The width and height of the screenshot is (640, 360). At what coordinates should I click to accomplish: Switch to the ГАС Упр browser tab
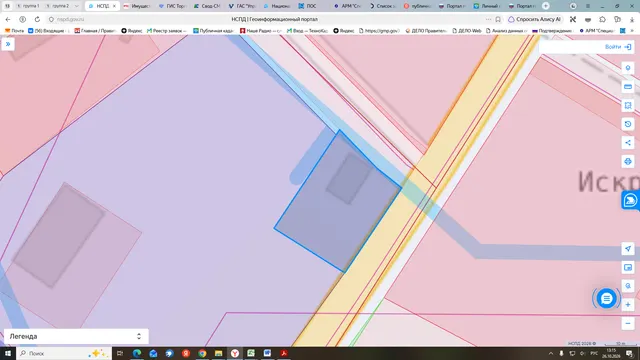coord(242,6)
